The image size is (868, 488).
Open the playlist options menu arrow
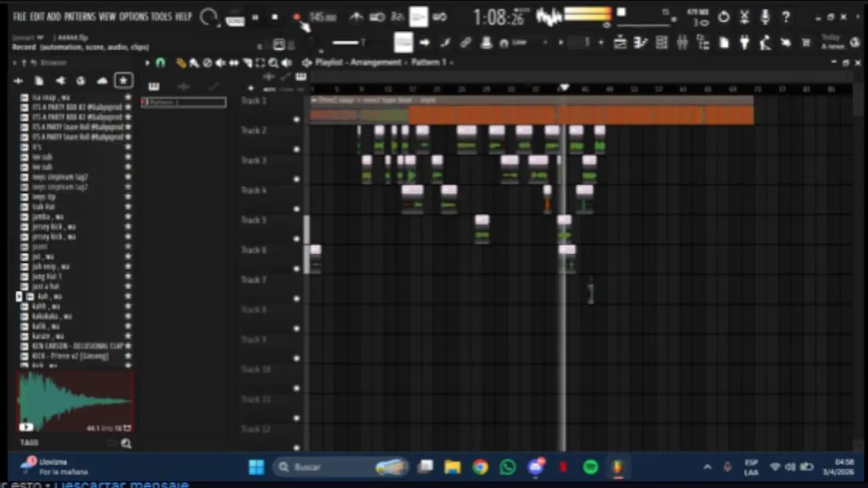pos(147,63)
